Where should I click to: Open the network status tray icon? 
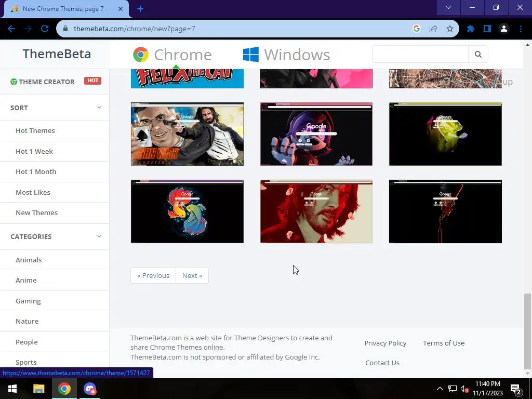[453, 389]
